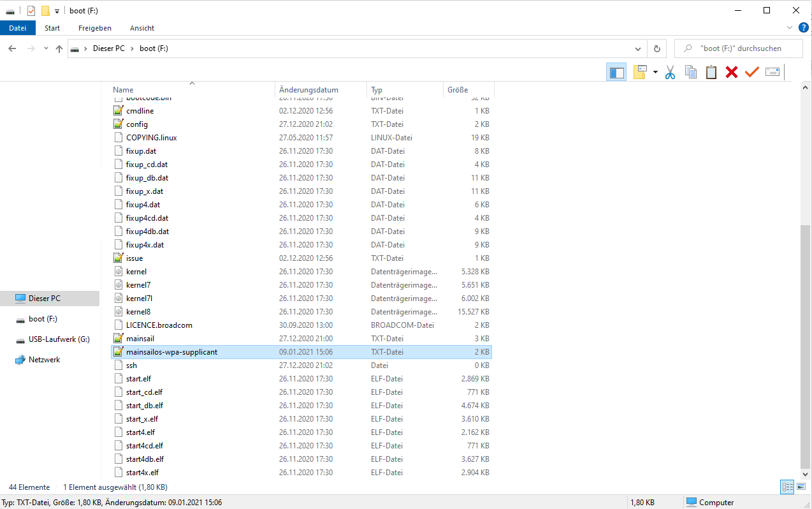
Task: Click the orange checkmark Properties icon
Action: (752, 72)
